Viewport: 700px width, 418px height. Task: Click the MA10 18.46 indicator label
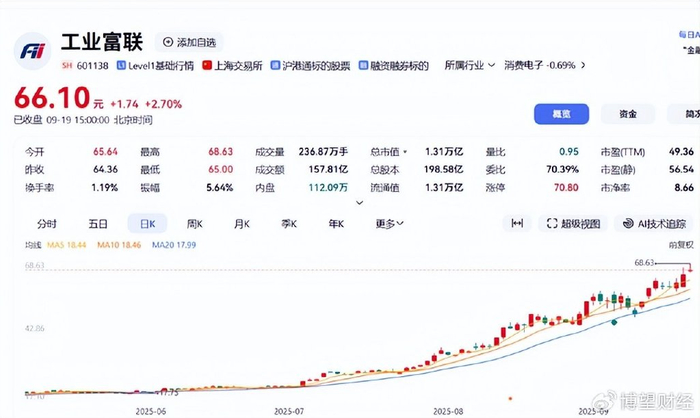119,245
